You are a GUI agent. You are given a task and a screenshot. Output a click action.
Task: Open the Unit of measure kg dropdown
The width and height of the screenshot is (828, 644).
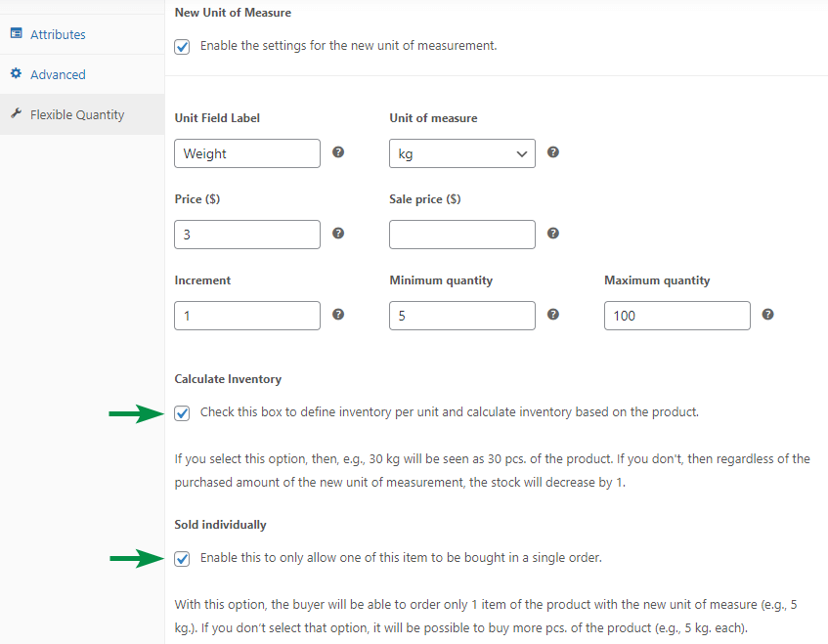pos(462,153)
